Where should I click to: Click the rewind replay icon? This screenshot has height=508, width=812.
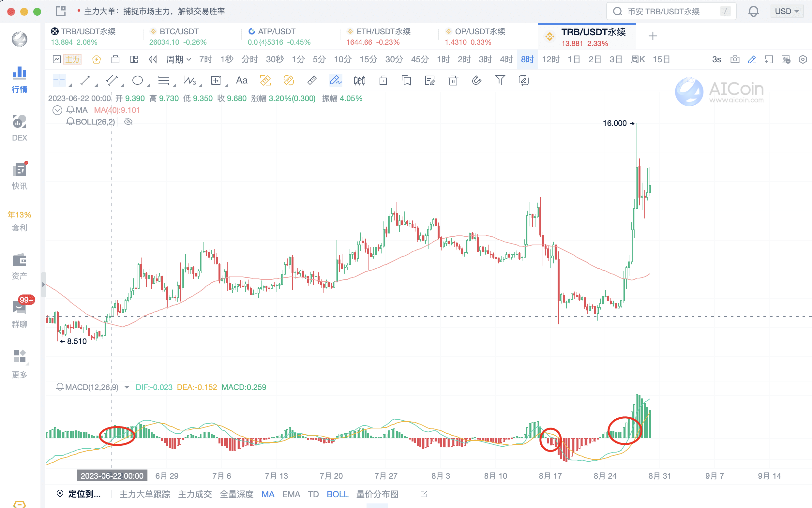(153, 59)
